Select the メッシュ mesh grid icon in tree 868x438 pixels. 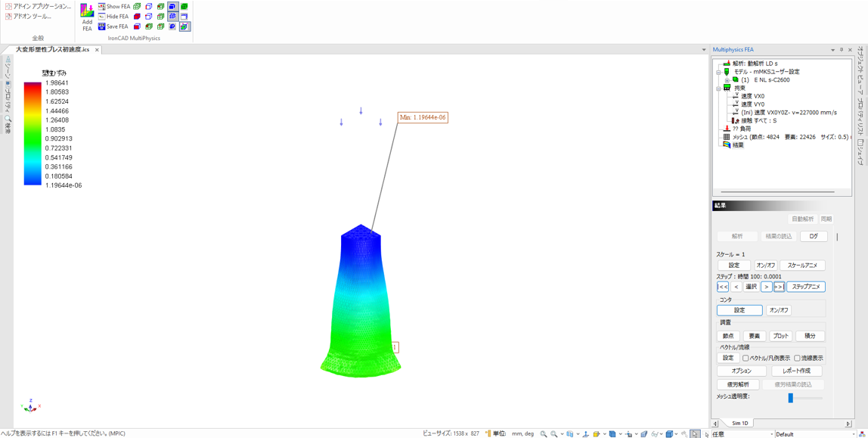click(727, 137)
